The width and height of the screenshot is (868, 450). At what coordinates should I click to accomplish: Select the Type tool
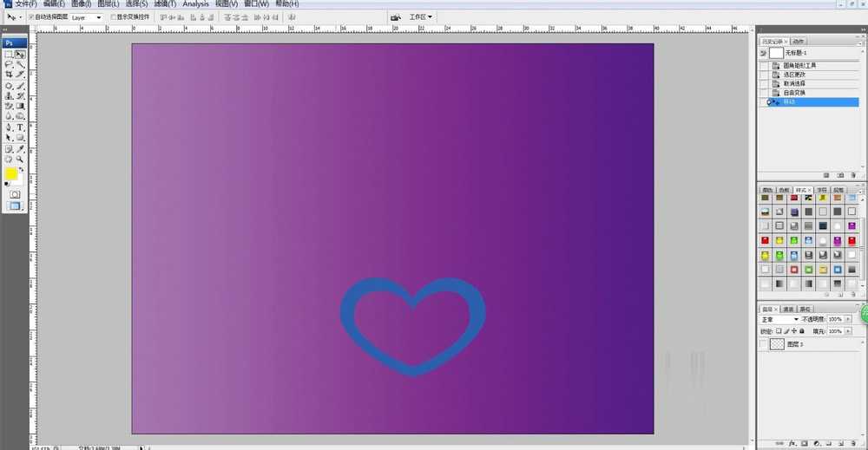tap(20, 127)
